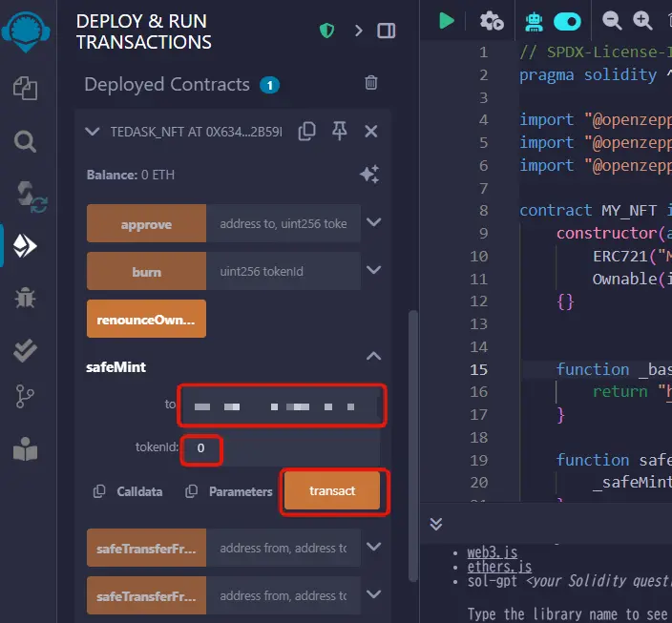The image size is (672, 623).
Task: Open the File Explorer sidebar icon
Action: point(25,89)
